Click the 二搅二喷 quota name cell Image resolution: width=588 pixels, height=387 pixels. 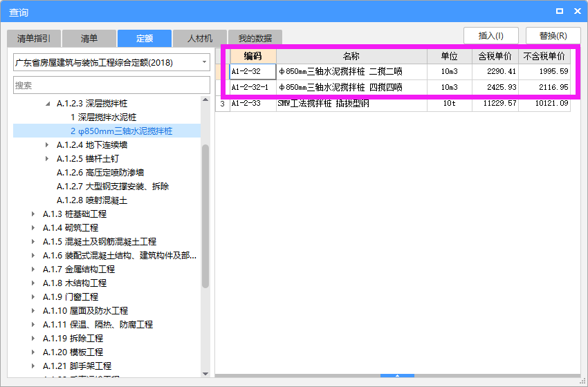coord(351,72)
